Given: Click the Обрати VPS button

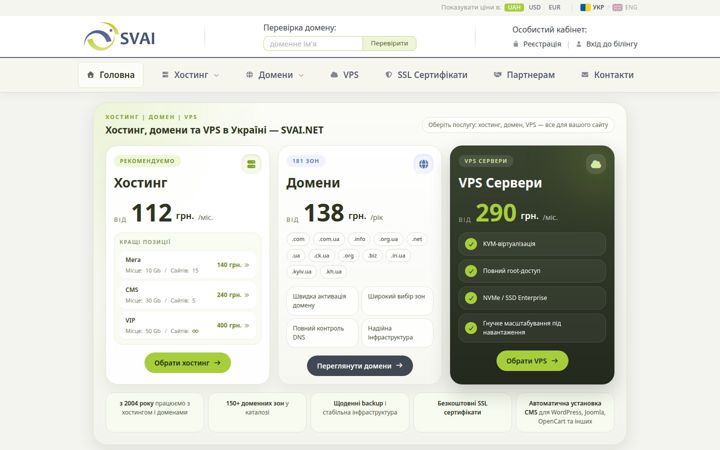Looking at the screenshot, I should [x=532, y=361].
